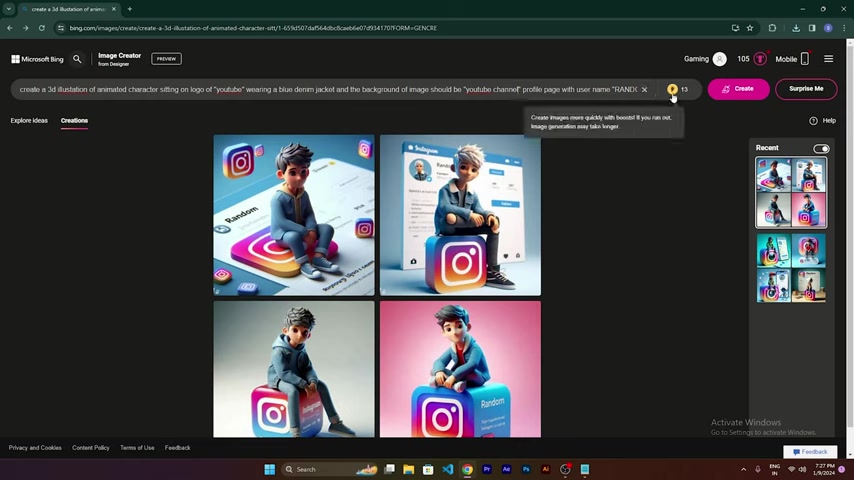This screenshot has height=480, width=854.
Task: Select the Creations tab
Action: tap(74, 120)
